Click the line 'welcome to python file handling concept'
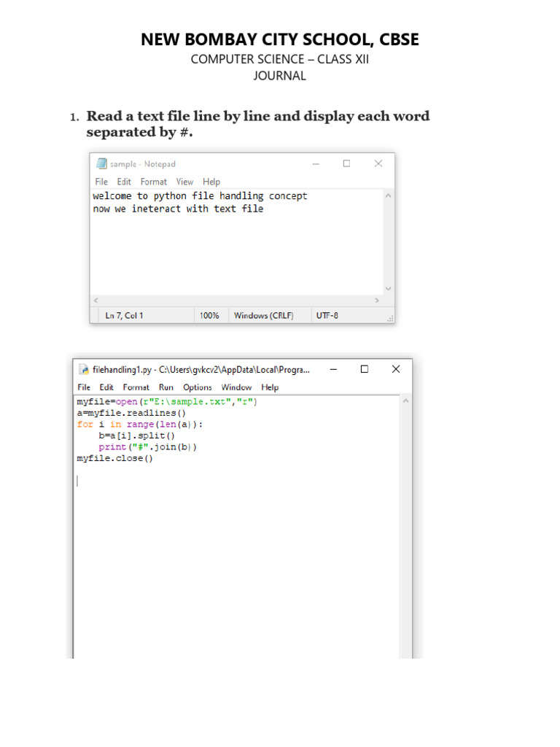The image size is (560, 747). click(200, 196)
